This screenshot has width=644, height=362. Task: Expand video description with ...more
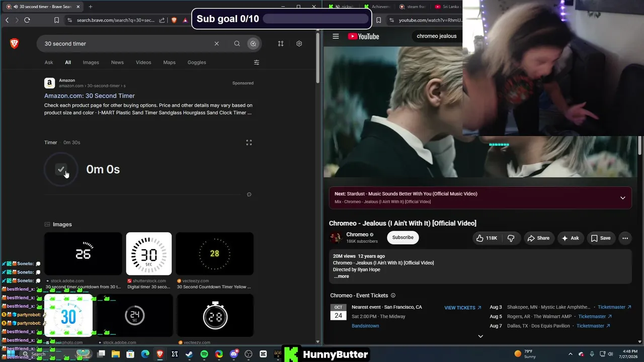[x=341, y=276]
